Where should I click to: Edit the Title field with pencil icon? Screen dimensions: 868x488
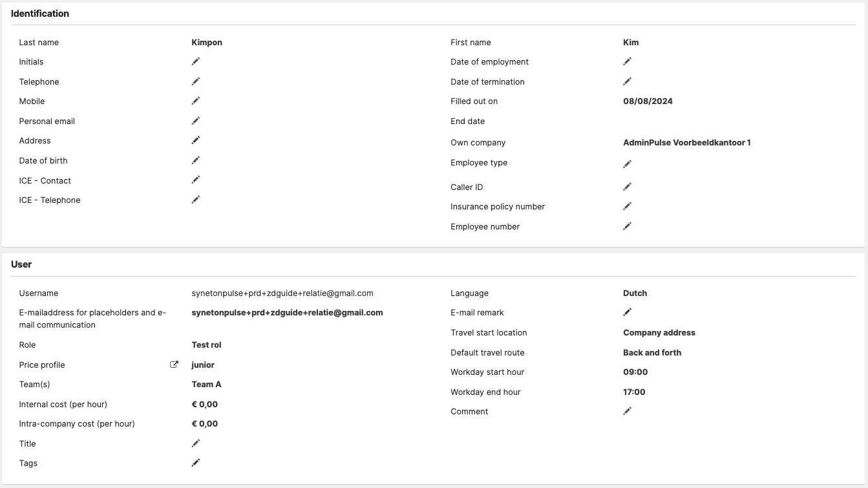click(196, 443)
